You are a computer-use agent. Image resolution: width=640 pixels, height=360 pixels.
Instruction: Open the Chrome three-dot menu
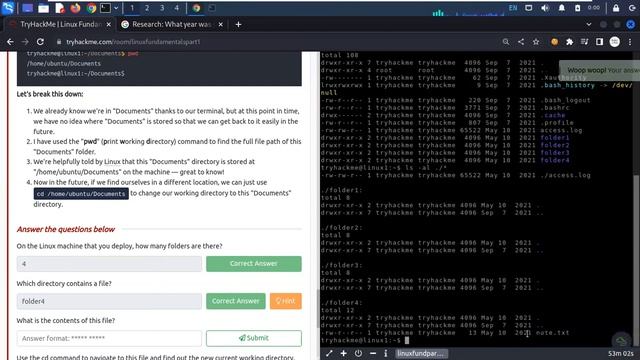(630, 42)
